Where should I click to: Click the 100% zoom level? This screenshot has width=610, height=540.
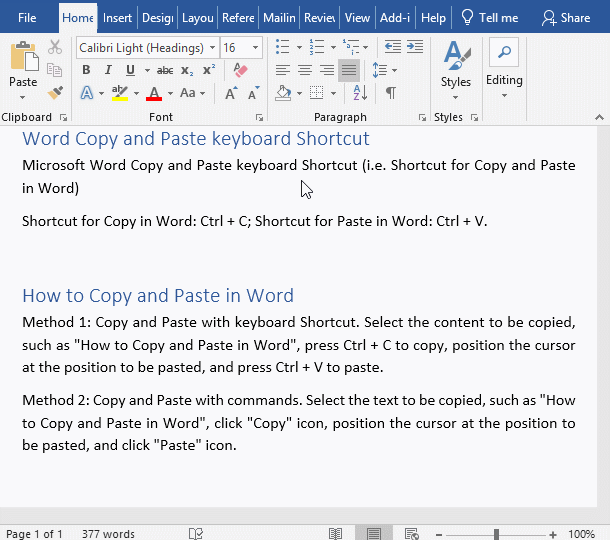coord(581,534)
